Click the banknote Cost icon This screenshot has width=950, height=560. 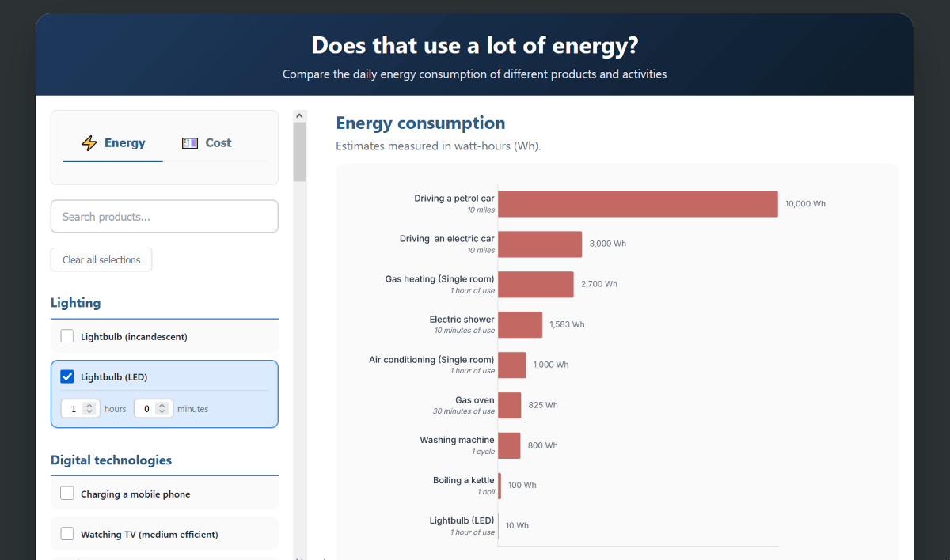[x=189, y=143]
